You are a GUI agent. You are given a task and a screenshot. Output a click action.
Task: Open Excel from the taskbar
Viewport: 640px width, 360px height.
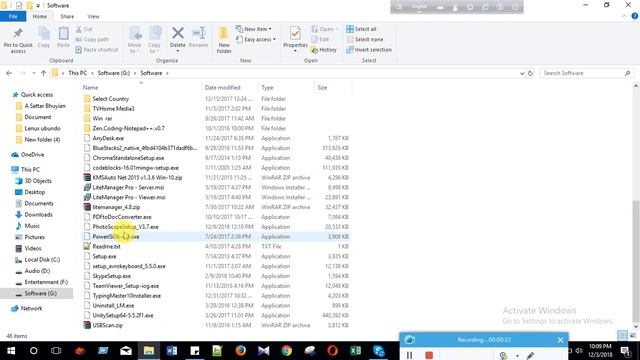tap(355, 351)
